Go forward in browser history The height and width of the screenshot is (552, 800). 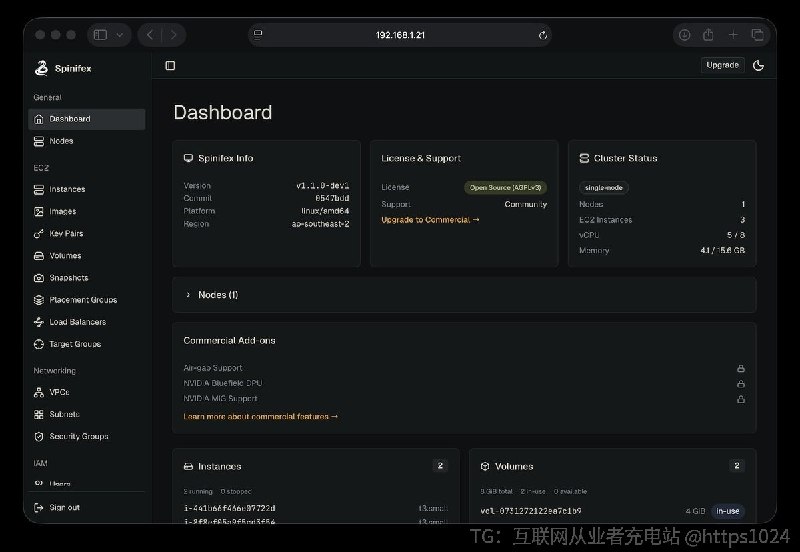173,35
